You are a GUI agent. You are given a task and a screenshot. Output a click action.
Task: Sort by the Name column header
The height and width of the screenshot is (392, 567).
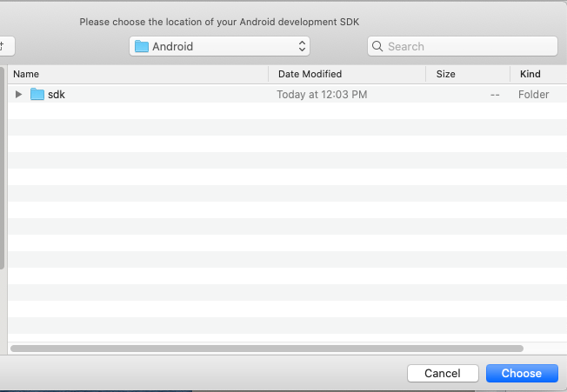tap(26, 74)
